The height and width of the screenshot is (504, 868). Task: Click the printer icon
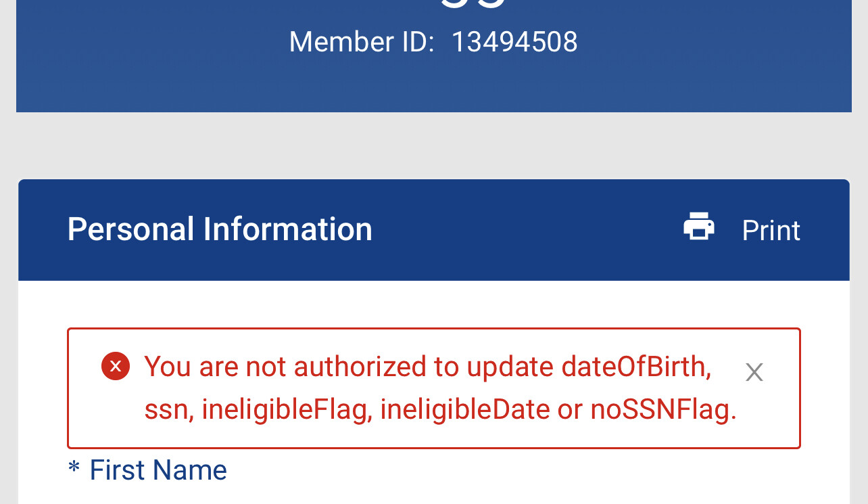(x=699, y=227)
